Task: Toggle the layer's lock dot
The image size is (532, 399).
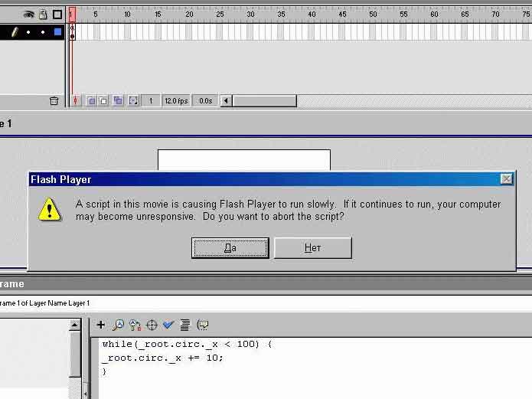Action: click(x=43, y=32)
